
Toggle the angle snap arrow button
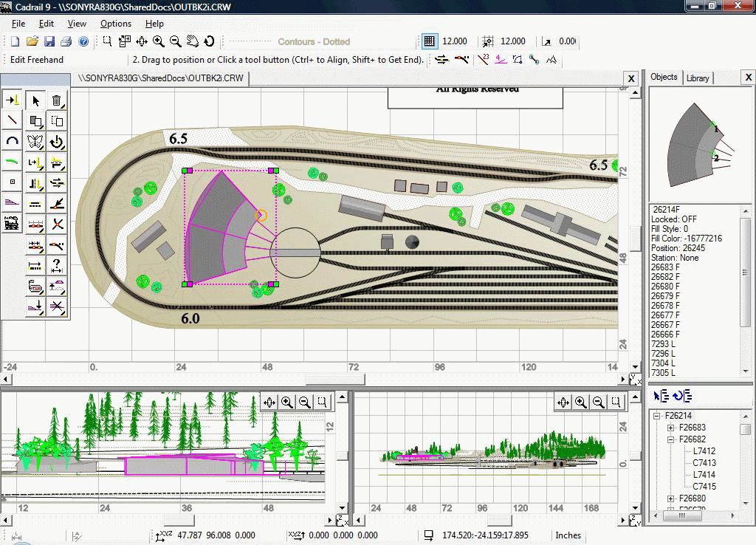[546, 41]
